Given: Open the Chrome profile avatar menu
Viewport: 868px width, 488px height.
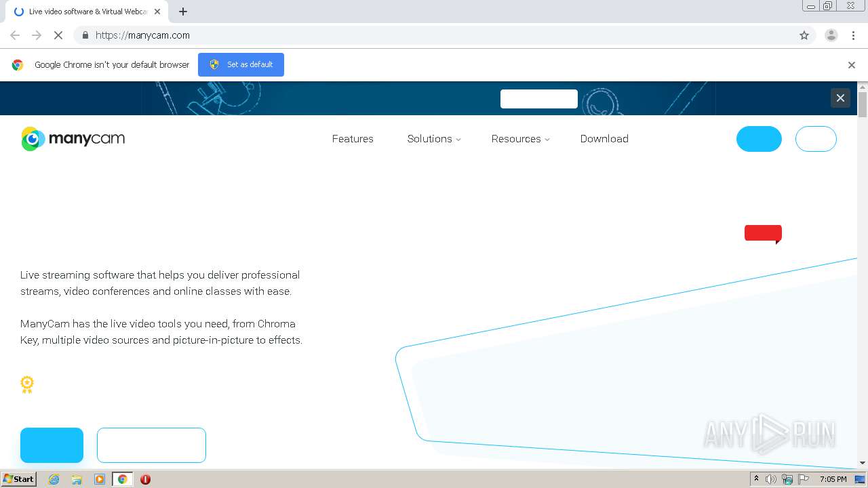Looking at the screenshot, I should [x=831, y=35].
